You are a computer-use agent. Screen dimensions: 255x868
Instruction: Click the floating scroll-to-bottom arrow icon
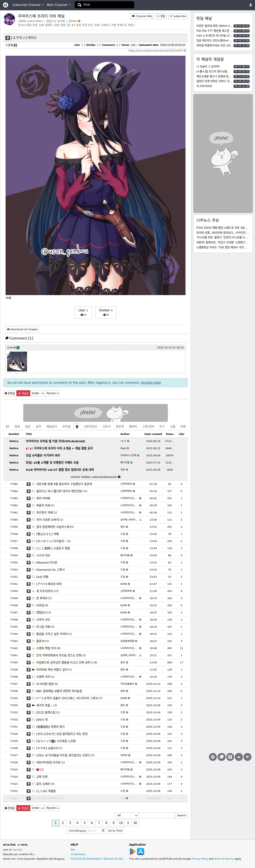(x=247, y=757)
